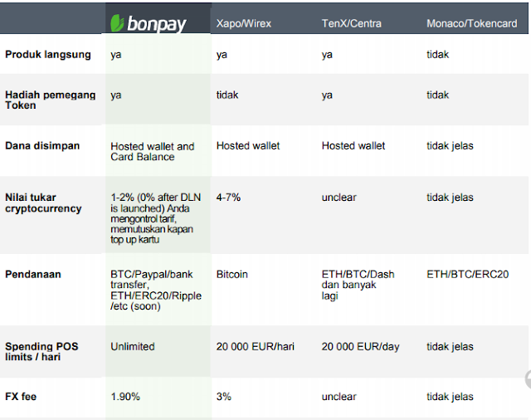Click the Dana disimpan row label
This screenshot has width=531, height=420.
point(42,145)
